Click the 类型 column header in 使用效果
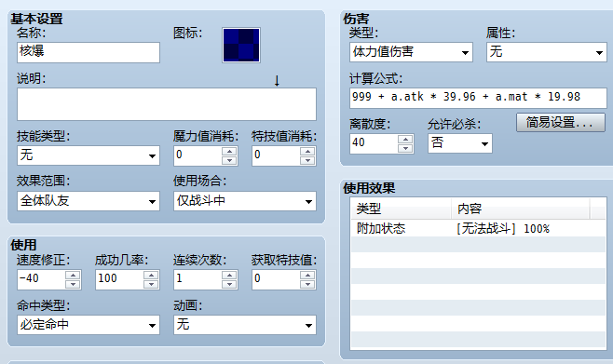Image resolution: width=613 pixels, height=364 pixels. [402, 209]
